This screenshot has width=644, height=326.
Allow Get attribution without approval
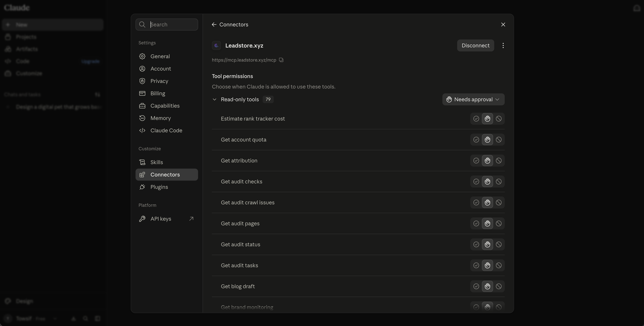[476, 161]
